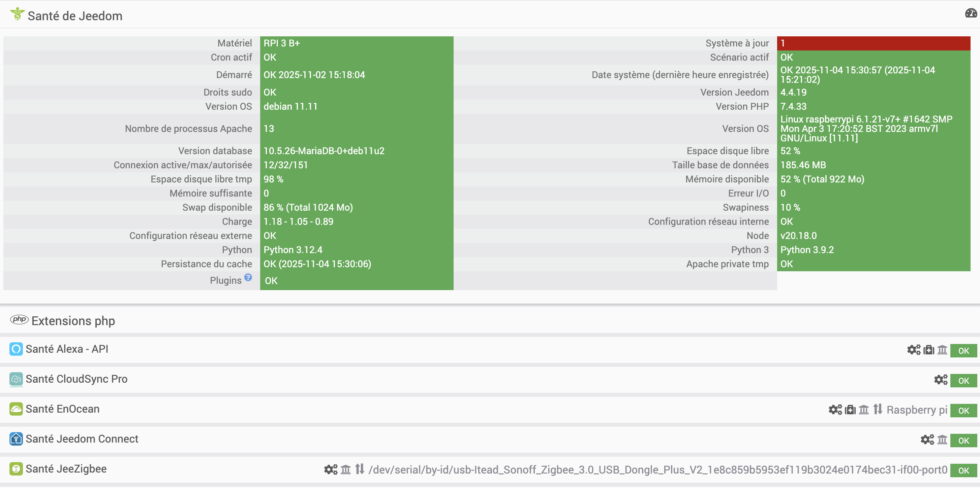Viewport: 980px width, 488px height.
Task: Click the Santé EnOcean plugin icon
Action: coord(16,409)
